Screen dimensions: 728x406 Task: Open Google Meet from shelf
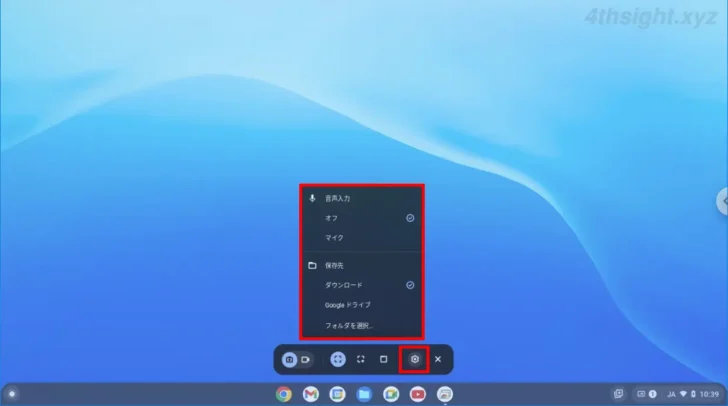391,394
